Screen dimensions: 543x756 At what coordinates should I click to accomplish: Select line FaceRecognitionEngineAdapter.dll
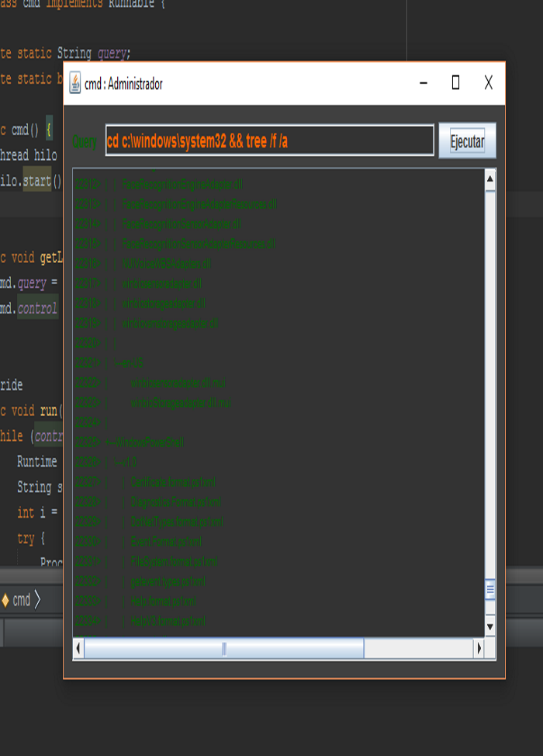point(182,184)
